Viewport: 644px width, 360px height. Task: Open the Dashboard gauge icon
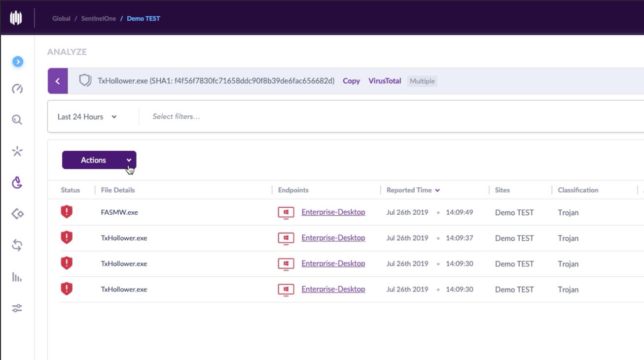[x=17, y=89]
